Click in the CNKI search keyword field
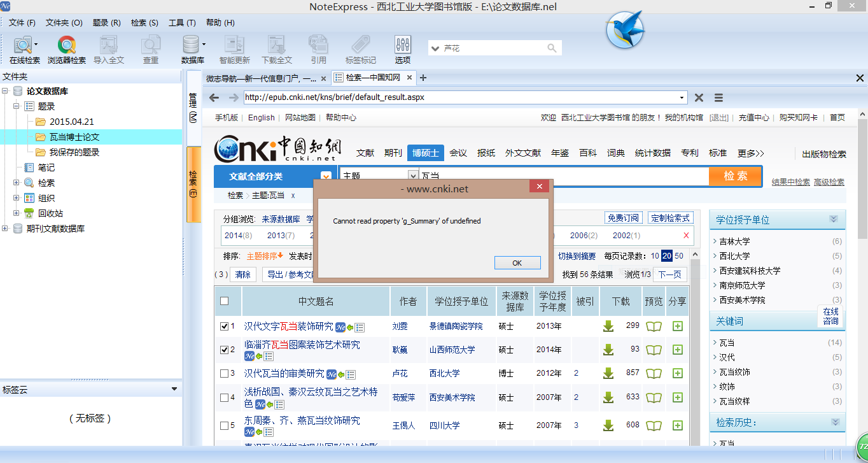The image size is (868, 463). (x=563, y=176)
